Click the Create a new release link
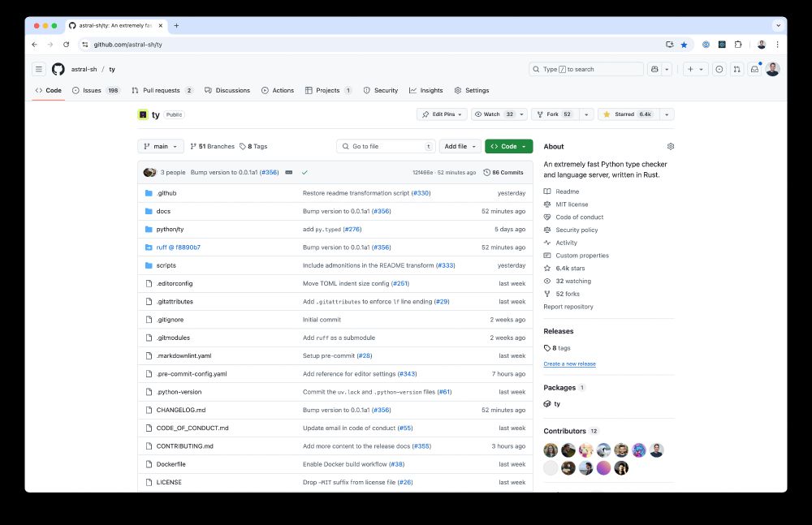Screen dimensions: 812x525 [570, 364]
